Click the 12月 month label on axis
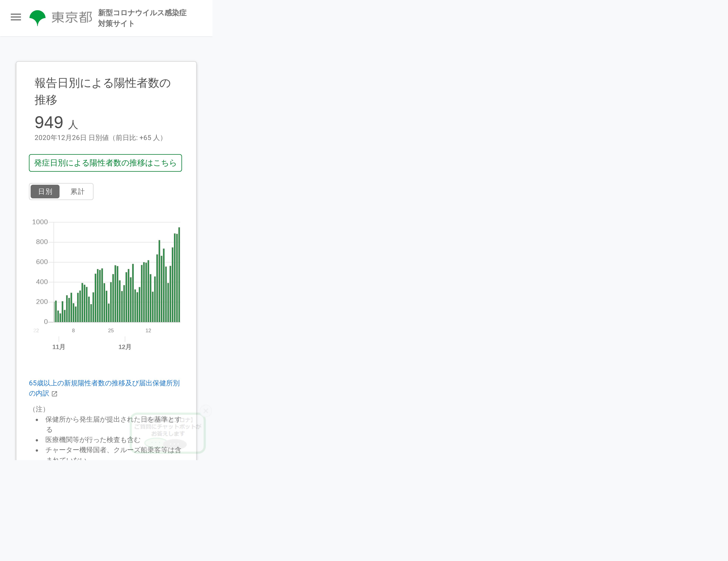The width and height of the screenshot is (728, 561). [125, 347]
